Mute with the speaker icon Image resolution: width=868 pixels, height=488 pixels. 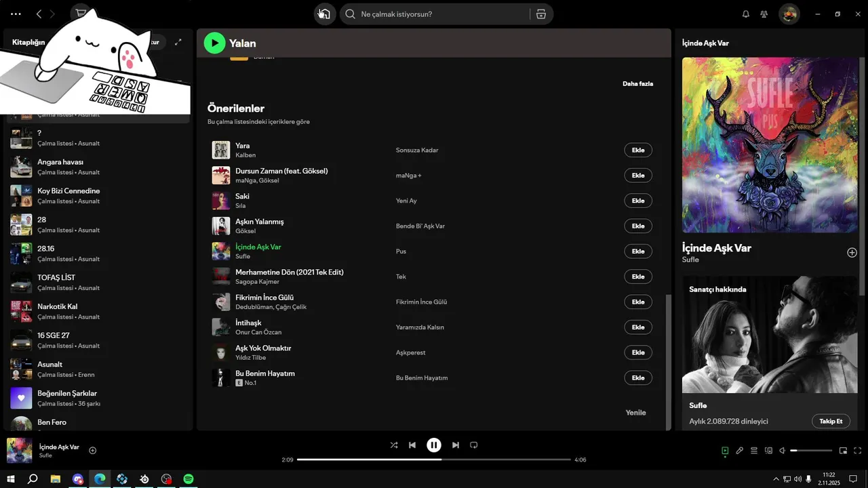[783, 451]
